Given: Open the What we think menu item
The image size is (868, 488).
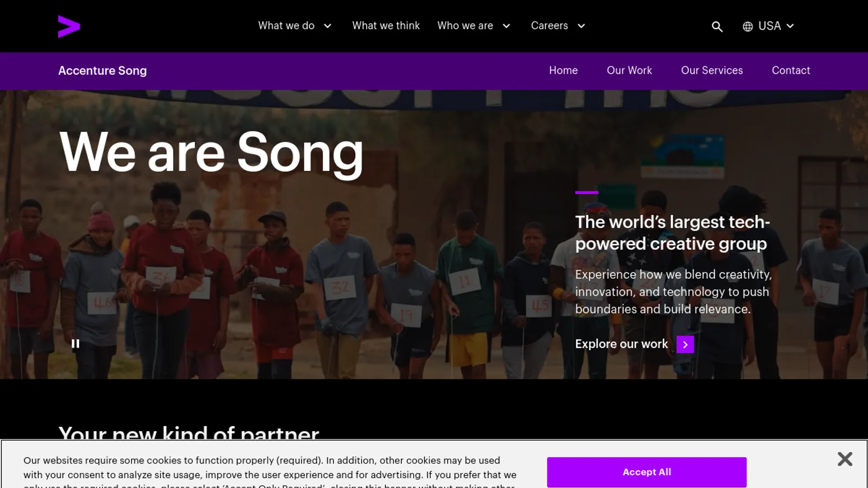Looking at the screenshot, I should coord(386,25).
